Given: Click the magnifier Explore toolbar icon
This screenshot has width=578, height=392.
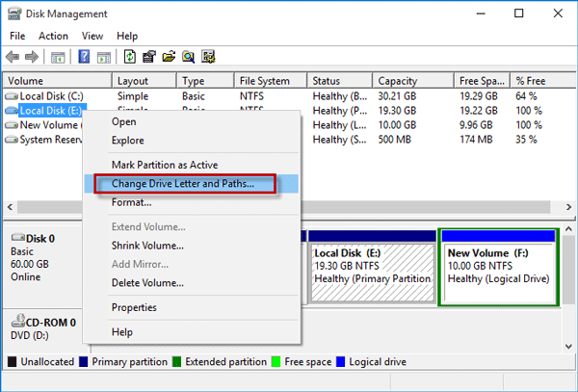Looking at the screenshot, I should pos(187,57).
